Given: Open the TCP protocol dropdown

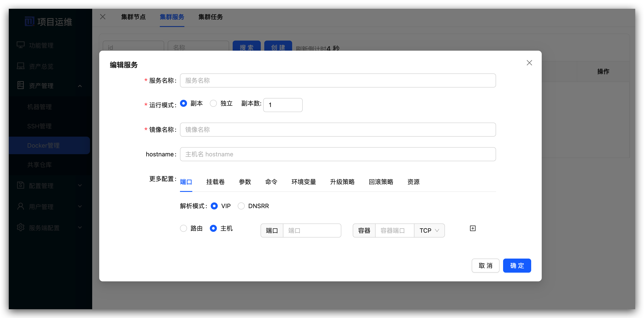Looking at the screenshot, I should click(x=429, y=230).
